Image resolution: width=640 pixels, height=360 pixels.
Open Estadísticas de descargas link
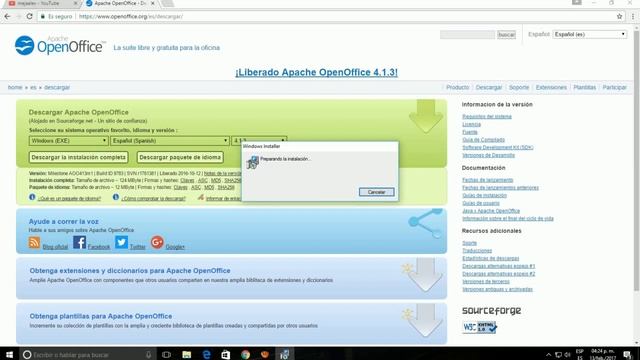[490, 258]
